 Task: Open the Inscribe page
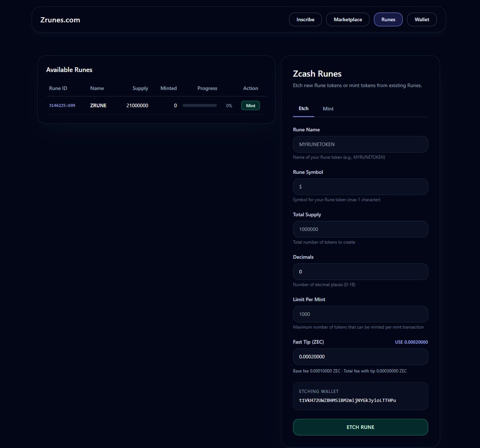click(305, 20)
